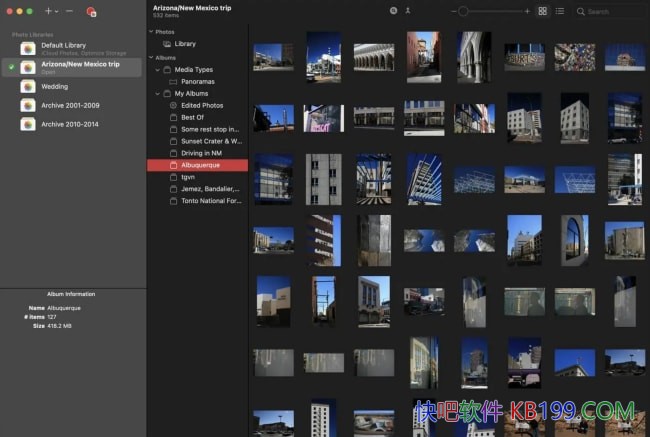The width and height of the screenshot is (650, 437).
Task: Toggle the green checkmark on Arizona/New Mexico trip
Action: (x=10, y=67)
